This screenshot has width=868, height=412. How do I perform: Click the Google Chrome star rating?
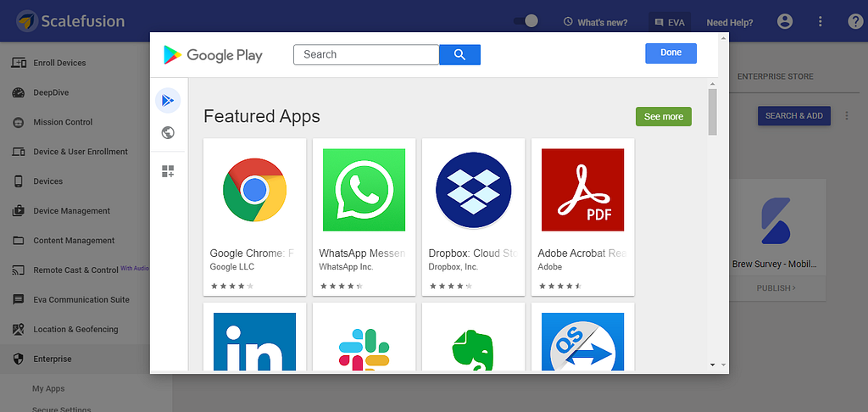click(x=232, y=287)
